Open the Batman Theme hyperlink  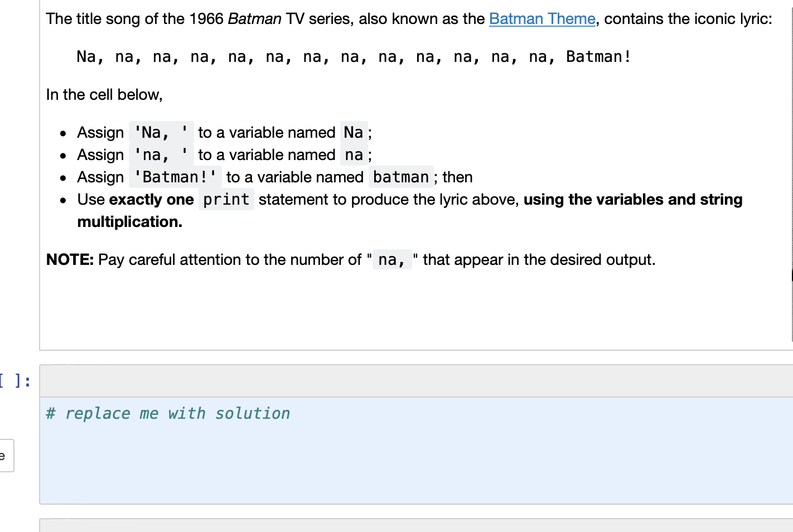(x=541, y=18)
